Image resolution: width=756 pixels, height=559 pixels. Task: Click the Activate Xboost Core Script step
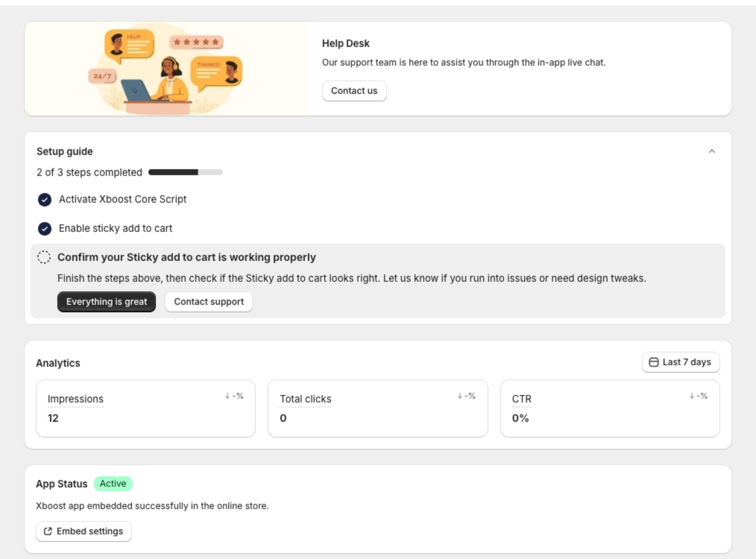click(x=123, y=199)
